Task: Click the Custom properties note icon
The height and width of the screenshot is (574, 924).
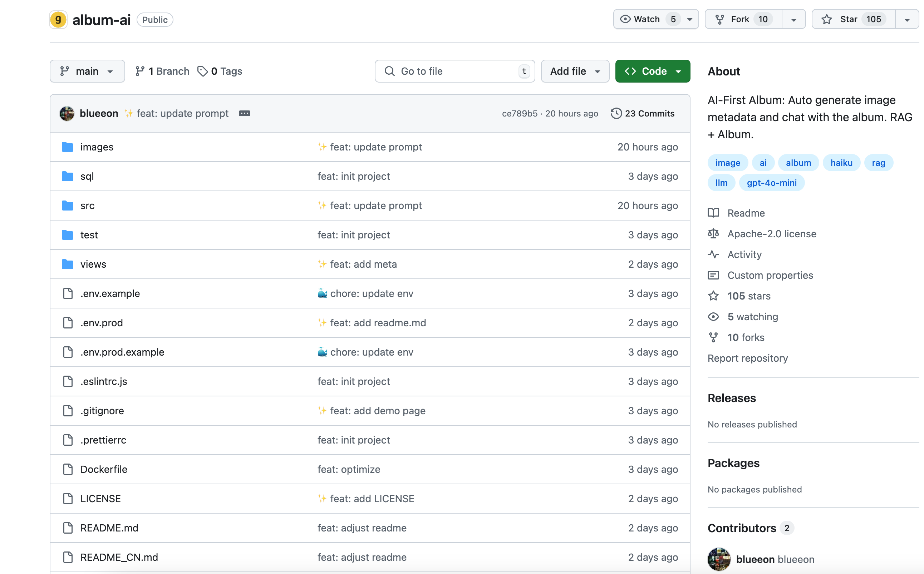Action: 713,275
